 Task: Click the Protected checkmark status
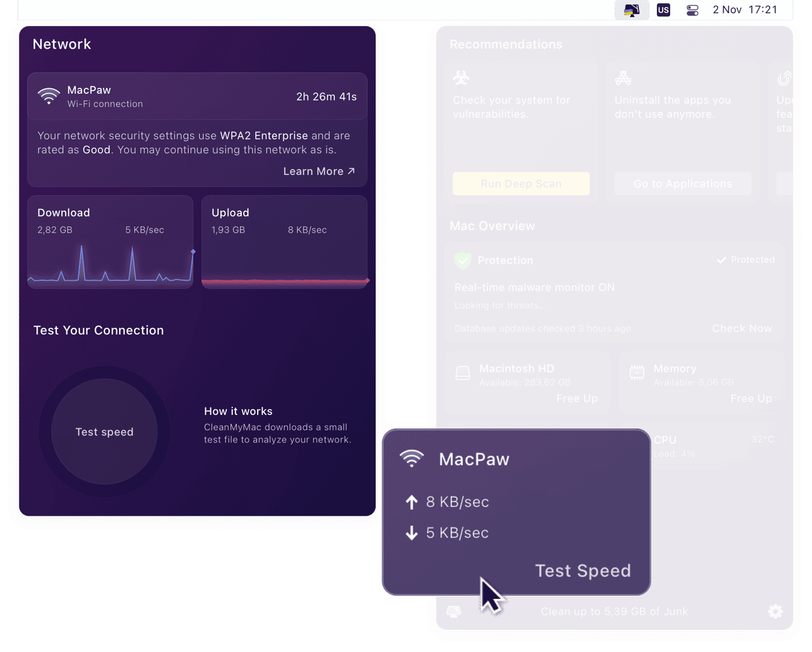746,260
